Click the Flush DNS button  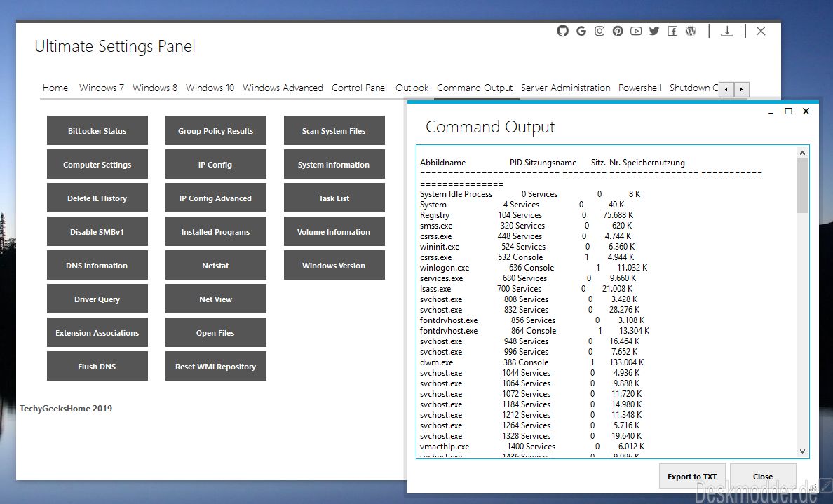pyautogui.click(x=97, y=367)
